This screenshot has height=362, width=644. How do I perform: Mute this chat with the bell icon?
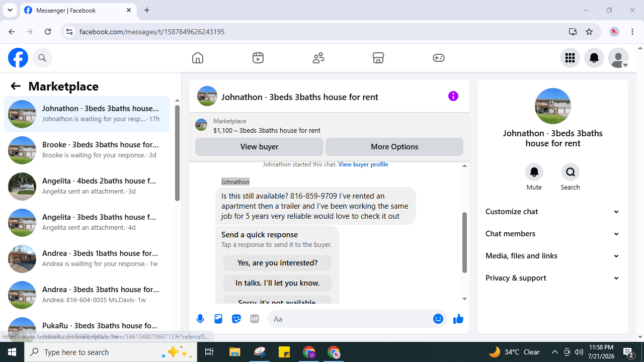pos(534,172)
